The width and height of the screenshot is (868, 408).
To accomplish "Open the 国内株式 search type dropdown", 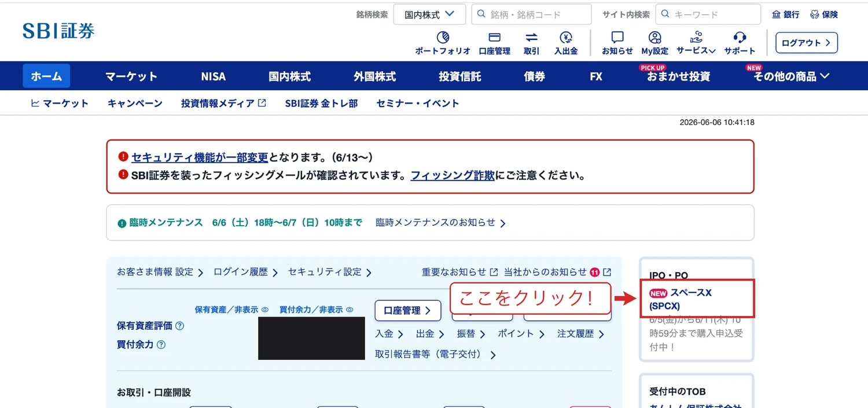I will (429, 14).
